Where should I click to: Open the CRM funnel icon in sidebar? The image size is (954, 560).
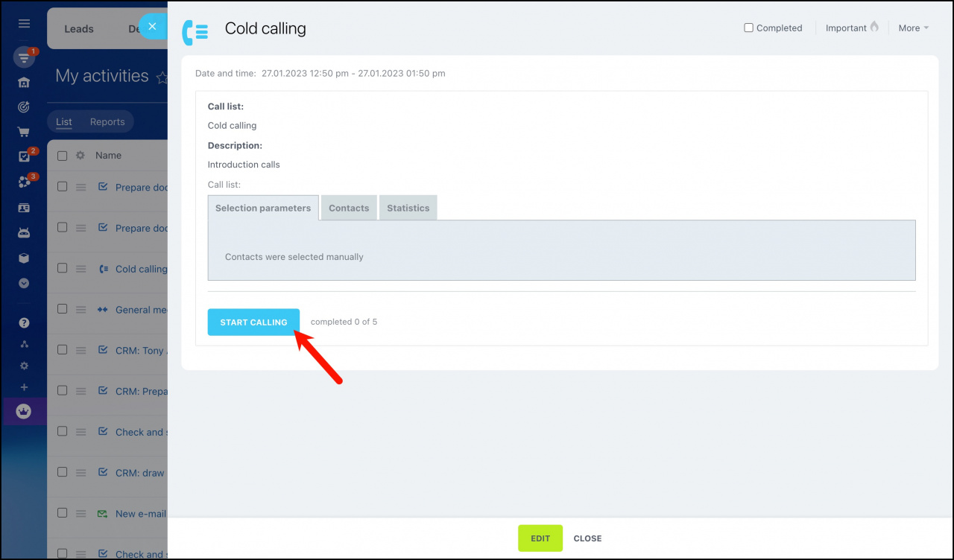(x=24, y=57)
